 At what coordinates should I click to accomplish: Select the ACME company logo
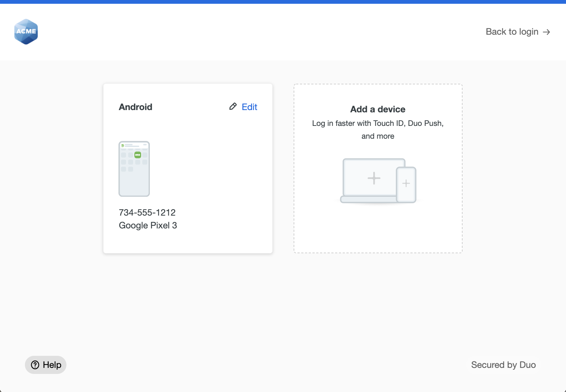26,32
